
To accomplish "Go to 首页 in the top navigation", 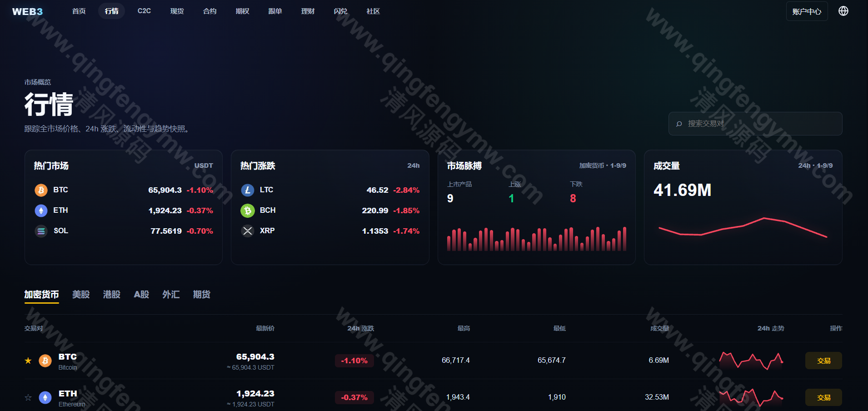I will (79, 11).
